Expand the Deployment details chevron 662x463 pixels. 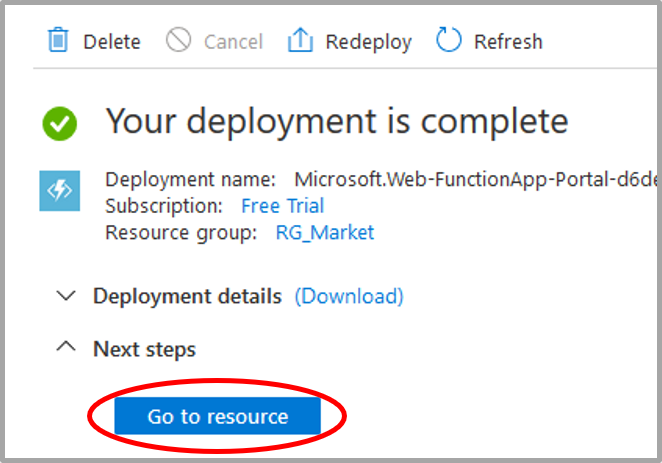[x=66, y=296]
